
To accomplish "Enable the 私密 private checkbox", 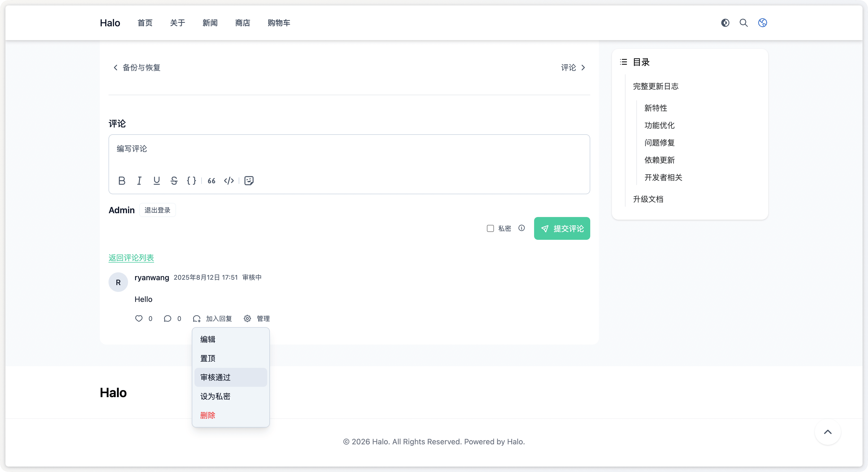I will click(490, 228).
